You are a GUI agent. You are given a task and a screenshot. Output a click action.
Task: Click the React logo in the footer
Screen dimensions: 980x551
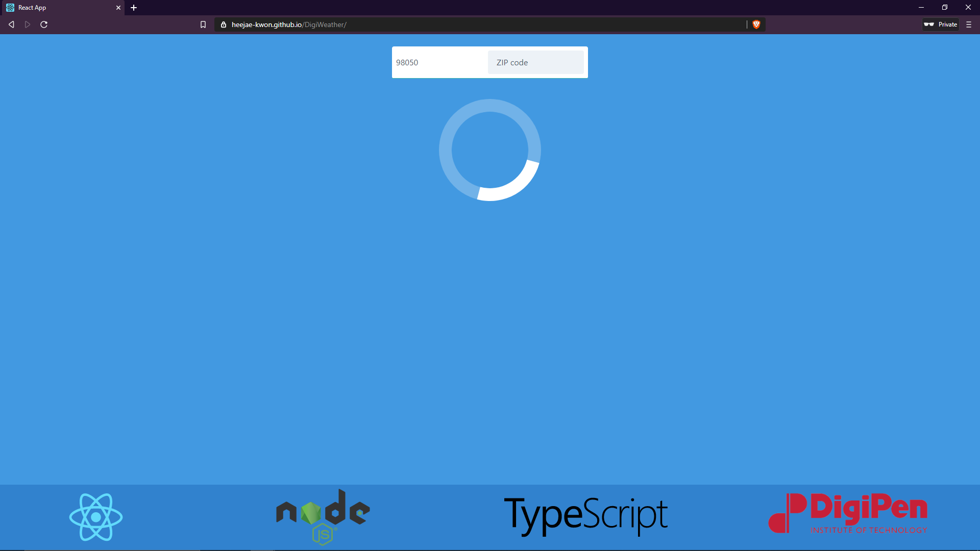[x=96, y=517]
